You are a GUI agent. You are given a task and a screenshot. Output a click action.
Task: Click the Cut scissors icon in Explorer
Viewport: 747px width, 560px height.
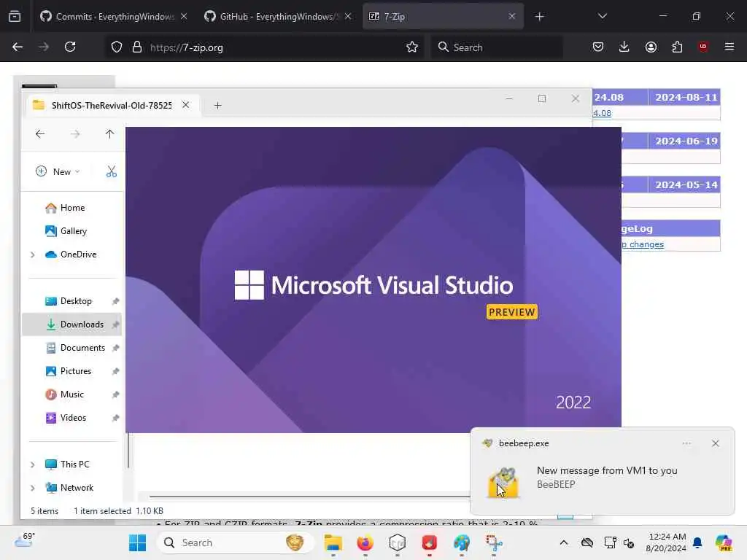click(112, 171)
